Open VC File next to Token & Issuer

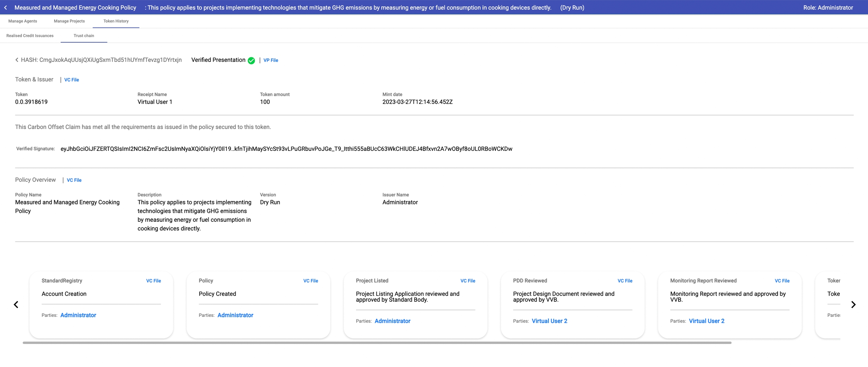(x=72, y=80)
